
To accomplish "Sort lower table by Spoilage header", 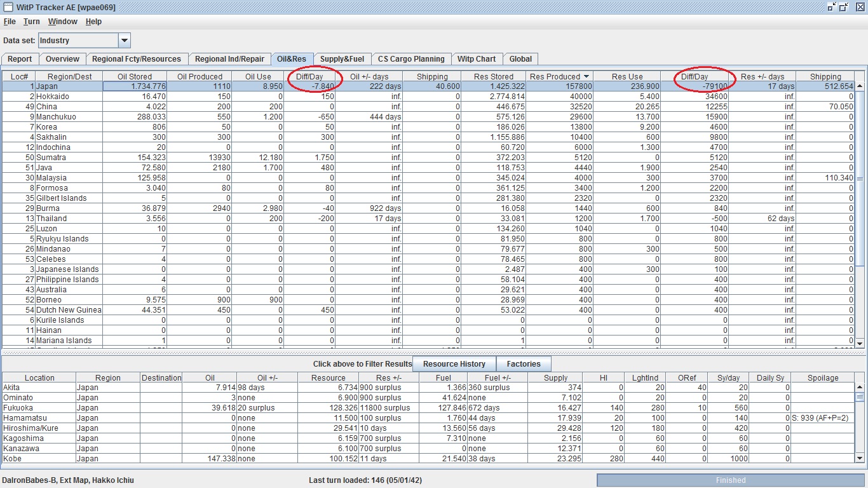I will pos(823,378).
